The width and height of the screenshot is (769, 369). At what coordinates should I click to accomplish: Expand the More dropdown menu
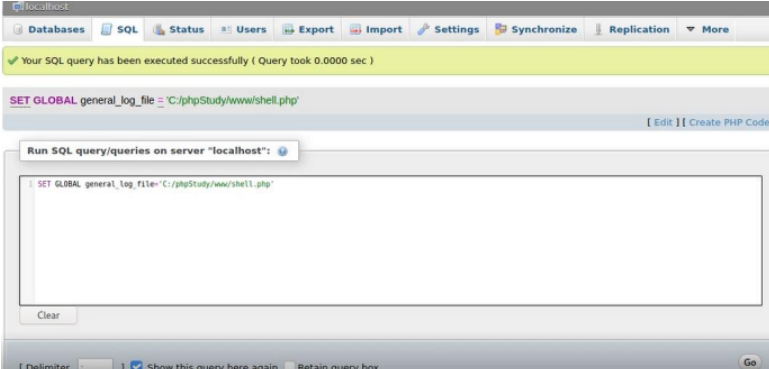pyautogui.click(x=707, y=29)
